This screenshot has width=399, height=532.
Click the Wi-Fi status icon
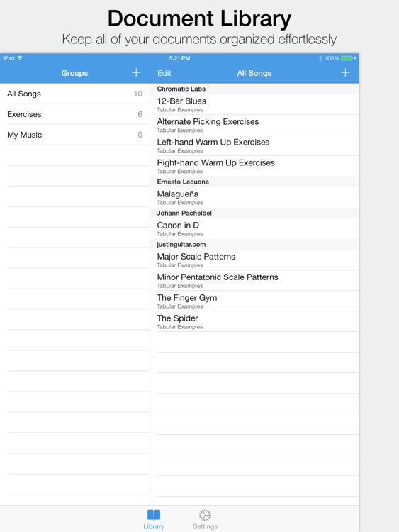click(20, 58)
